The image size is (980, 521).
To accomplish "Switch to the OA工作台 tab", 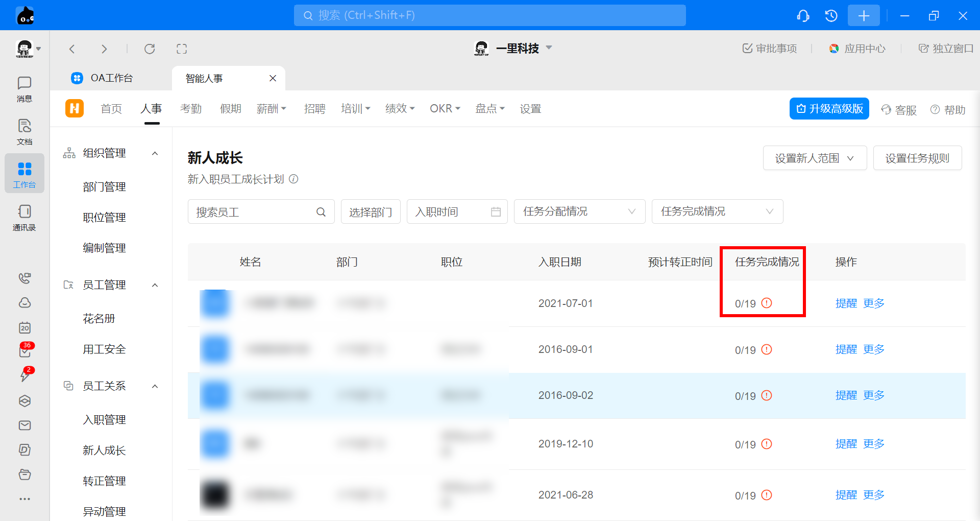I will [x=111, y=78].
